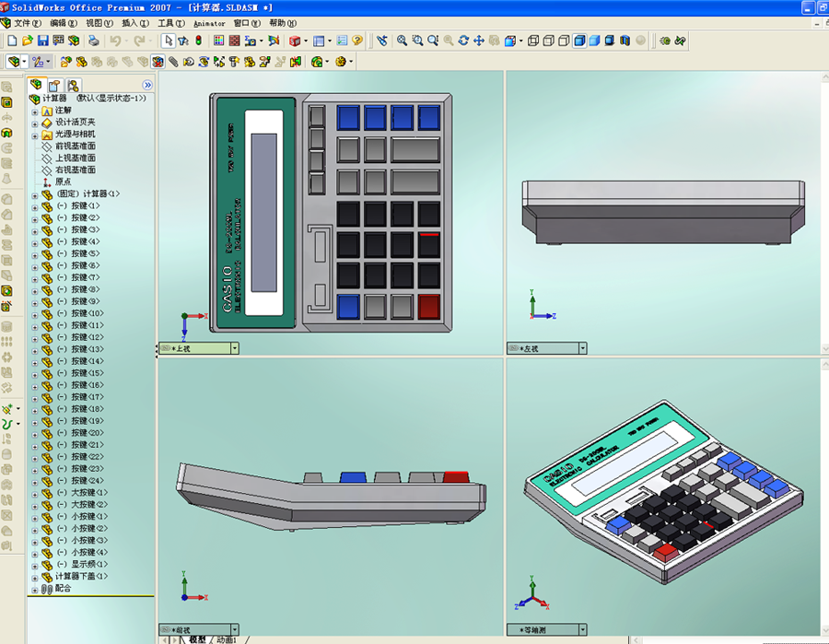Select the 原点 origin item
The image size is (829, 644).
[x=63, y=181]
